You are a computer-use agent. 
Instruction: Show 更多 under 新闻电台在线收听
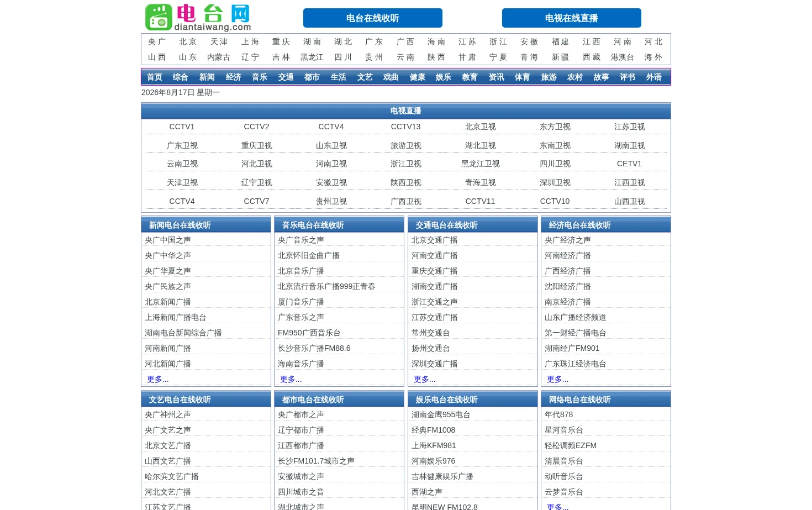158,379
